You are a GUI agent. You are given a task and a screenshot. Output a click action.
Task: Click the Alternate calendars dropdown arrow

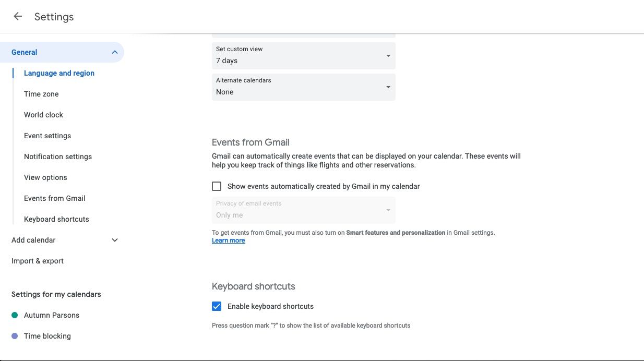click(x=388, y=87)
